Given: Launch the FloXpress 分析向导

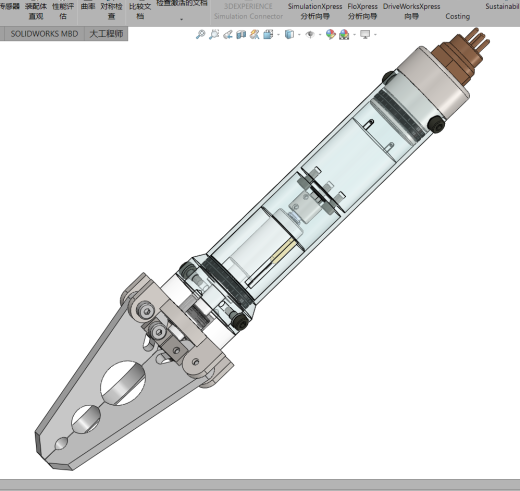Looking at the screenshot, I should pos(362,11).
